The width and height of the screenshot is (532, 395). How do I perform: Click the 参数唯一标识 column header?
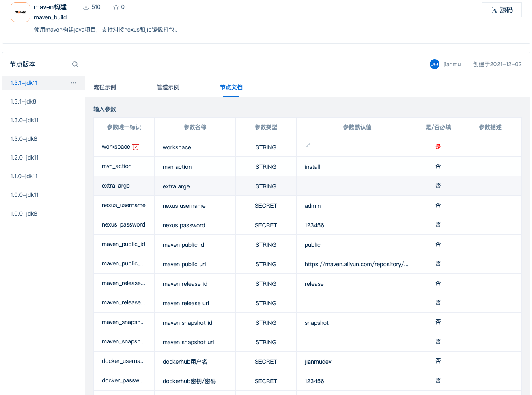(x=124, y=127)
